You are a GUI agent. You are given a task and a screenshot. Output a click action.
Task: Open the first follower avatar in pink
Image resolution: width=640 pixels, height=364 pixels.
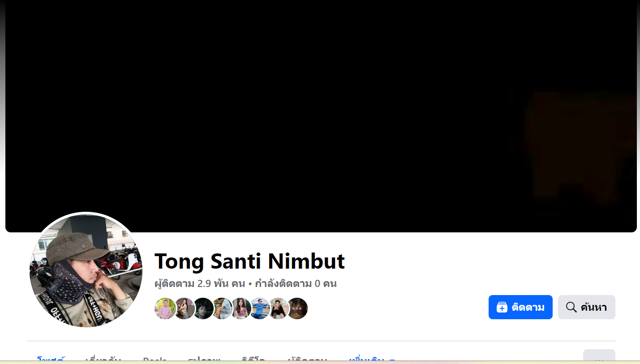[x=165, y=308]
